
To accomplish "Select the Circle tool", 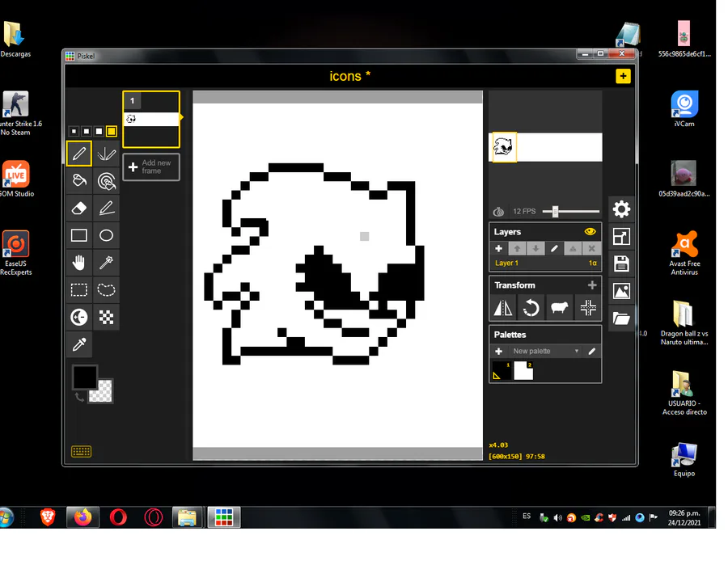I will point(106,235).
